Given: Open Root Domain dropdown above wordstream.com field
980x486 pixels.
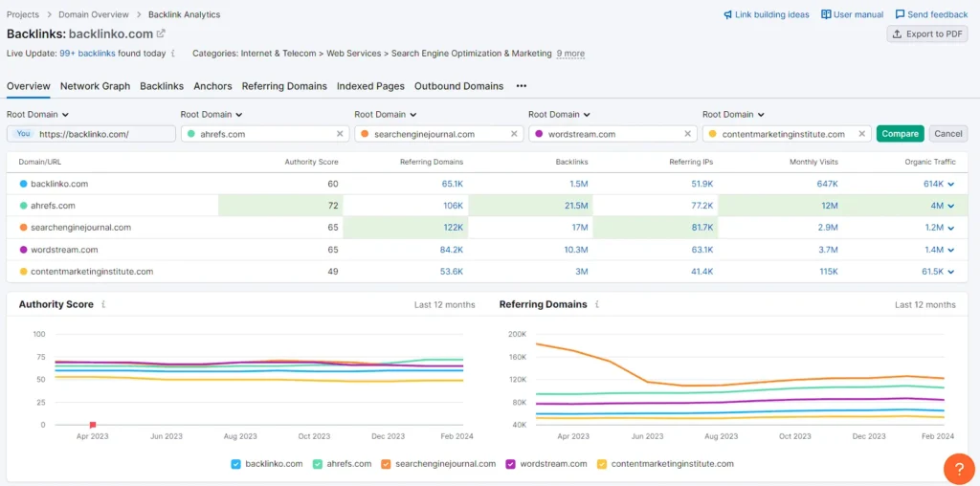Looking at the screenshot, I should (559, 114).
